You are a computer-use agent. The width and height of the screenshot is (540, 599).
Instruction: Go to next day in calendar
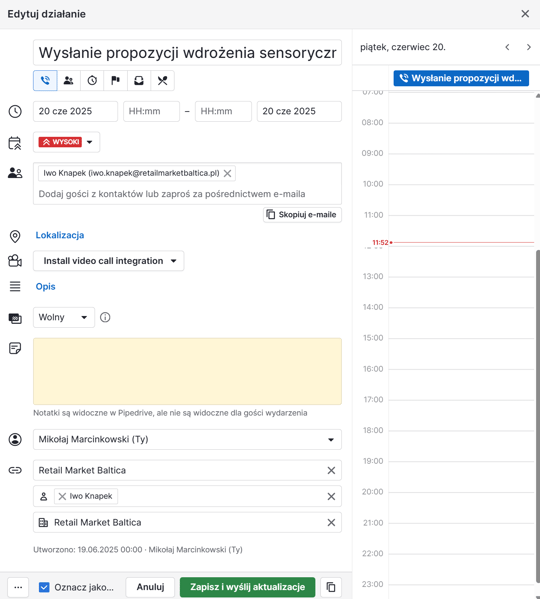(x=529, y=47)
